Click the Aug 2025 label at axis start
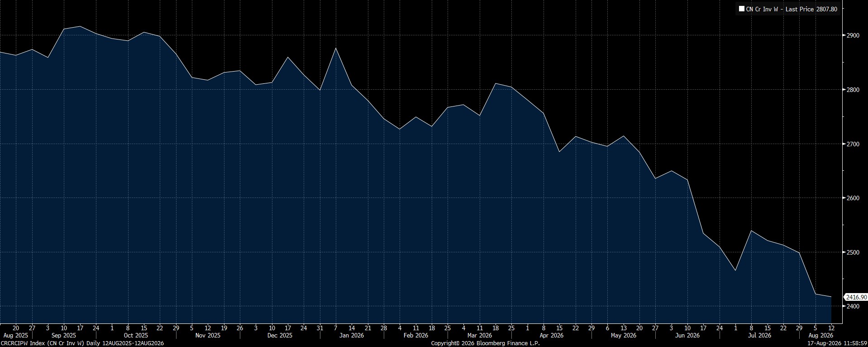The width and height of the screenshot is (868, 347). click(x=15, y=336)
